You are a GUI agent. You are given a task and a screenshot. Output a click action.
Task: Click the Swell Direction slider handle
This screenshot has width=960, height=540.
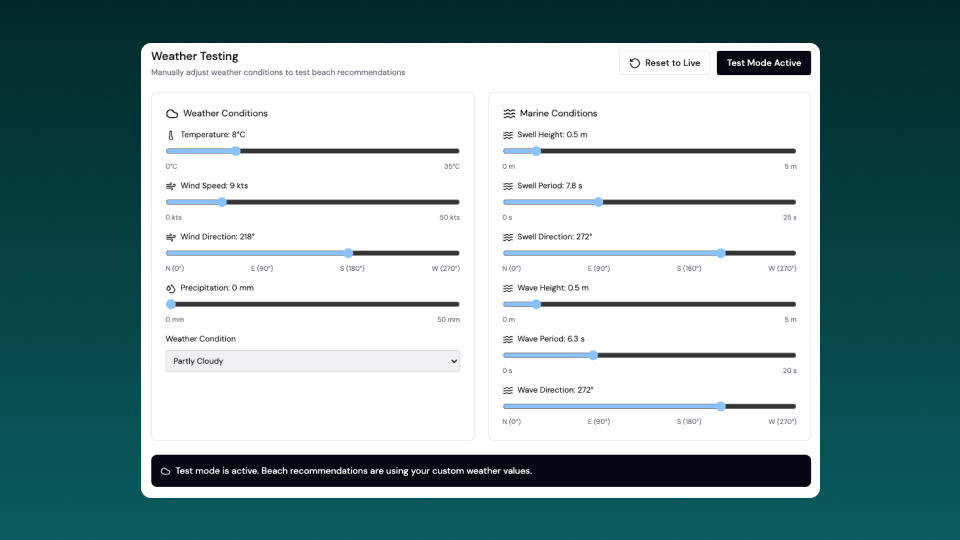click(721, 253)
